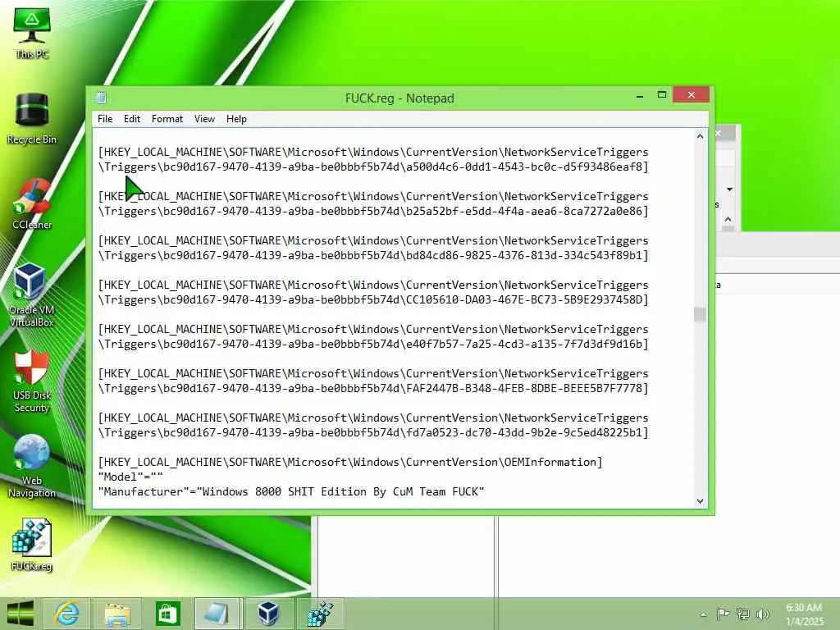Open Windows Store from taskbar
Screen dimensions: 840x630
(167, 614)
